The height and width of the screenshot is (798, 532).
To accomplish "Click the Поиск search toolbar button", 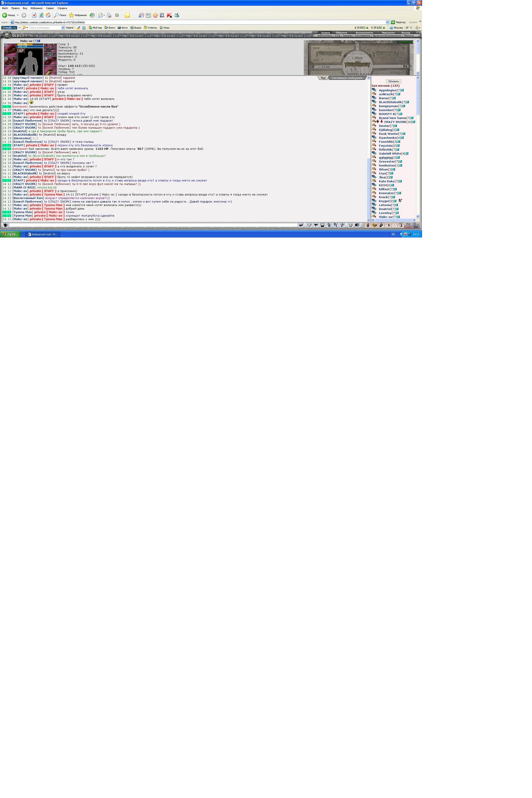I will coord(60,15).
